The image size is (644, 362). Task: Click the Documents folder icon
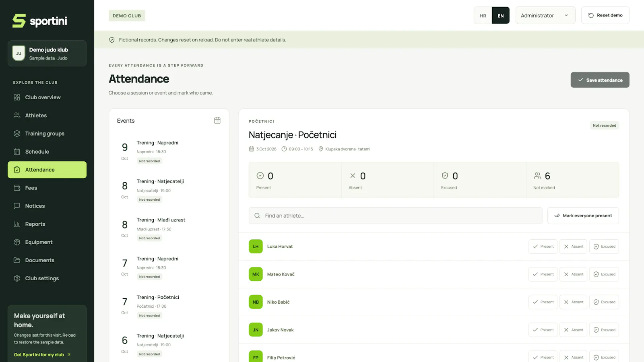(x=17, y=260)
